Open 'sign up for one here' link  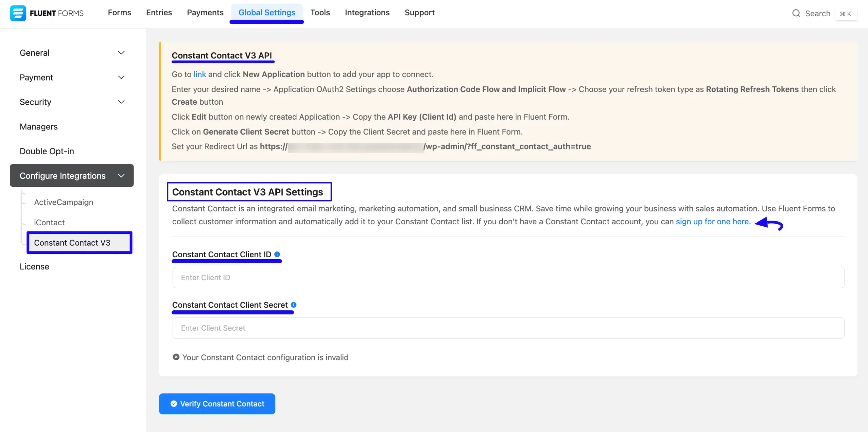(x=713, y=221)
